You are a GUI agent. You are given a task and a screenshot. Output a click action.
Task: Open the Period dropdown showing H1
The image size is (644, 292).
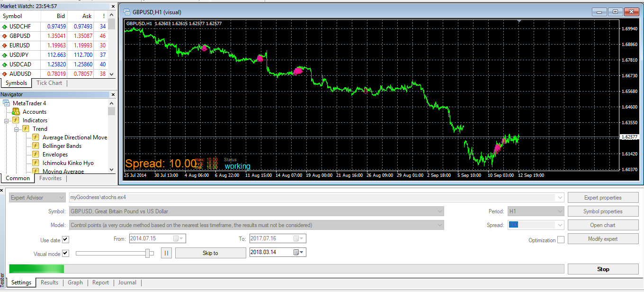pos(560,211)
